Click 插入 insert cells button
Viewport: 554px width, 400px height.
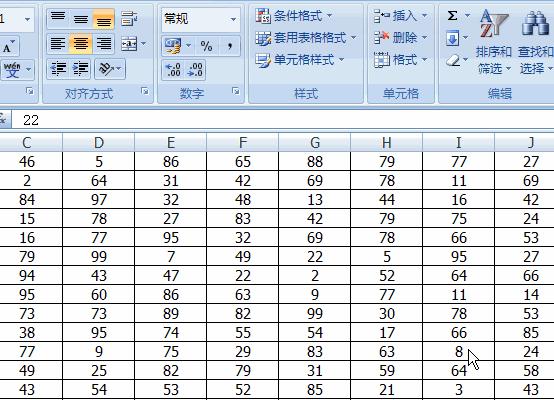(400, 16)
